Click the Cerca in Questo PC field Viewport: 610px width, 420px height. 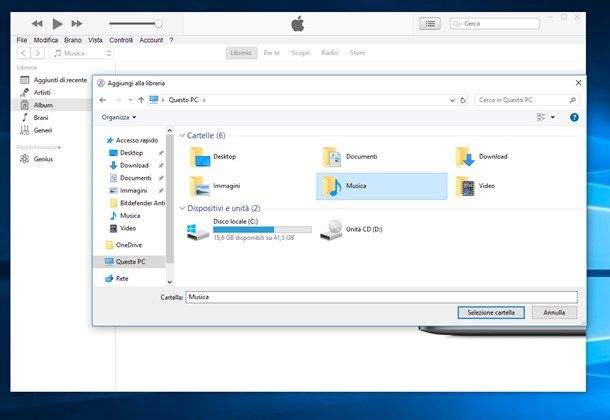(x=527, y=100)
